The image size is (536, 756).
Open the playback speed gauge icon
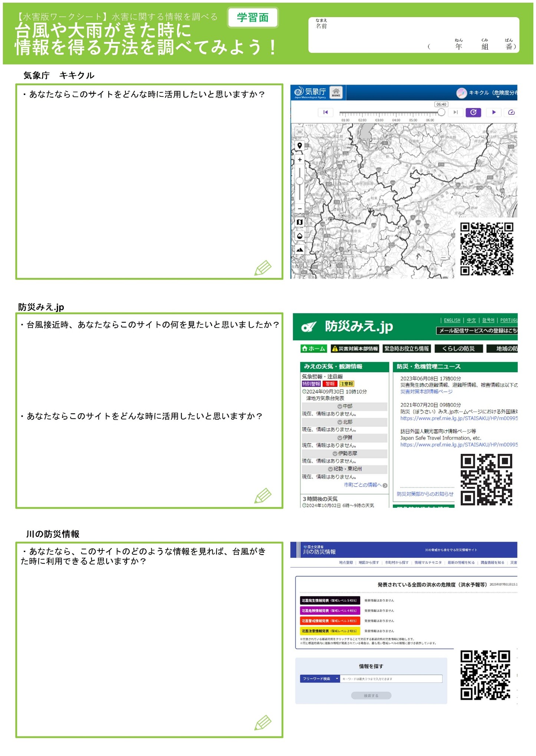511,112
